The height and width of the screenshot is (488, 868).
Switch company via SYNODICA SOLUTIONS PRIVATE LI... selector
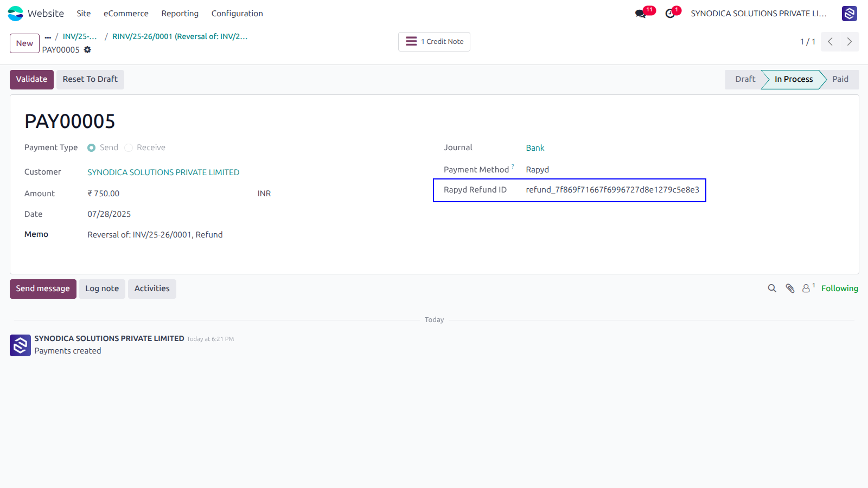(x=758, y=14)
